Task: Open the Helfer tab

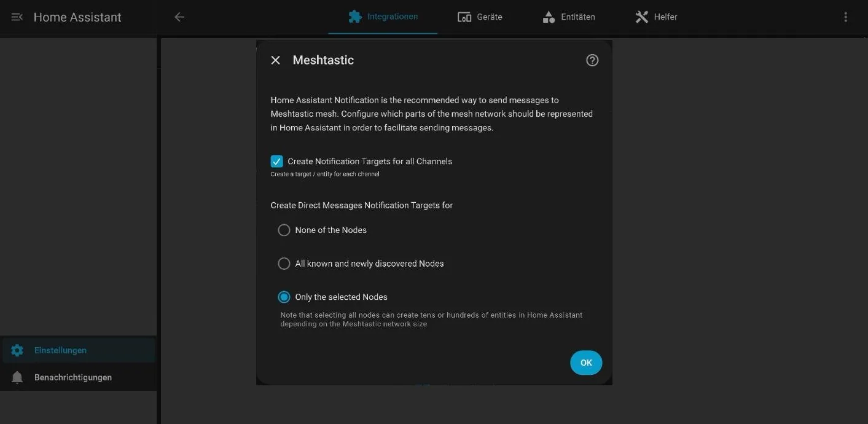Action: (656, 17)
